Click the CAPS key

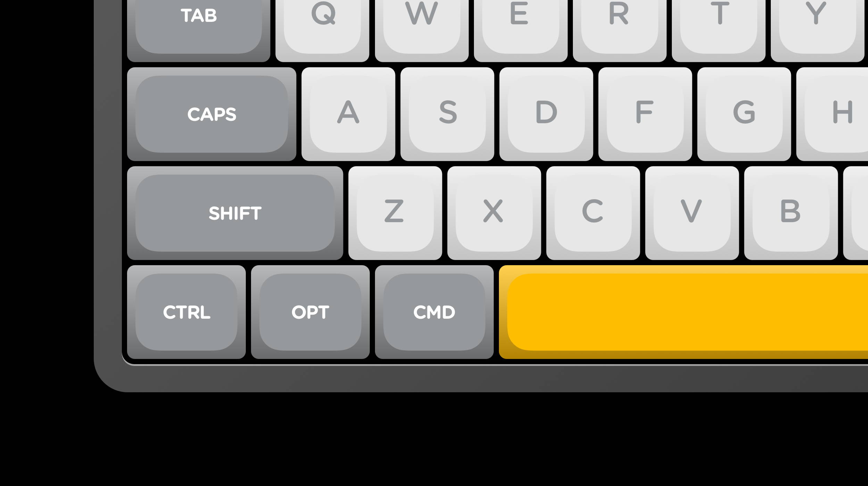[x=212, y=114]
